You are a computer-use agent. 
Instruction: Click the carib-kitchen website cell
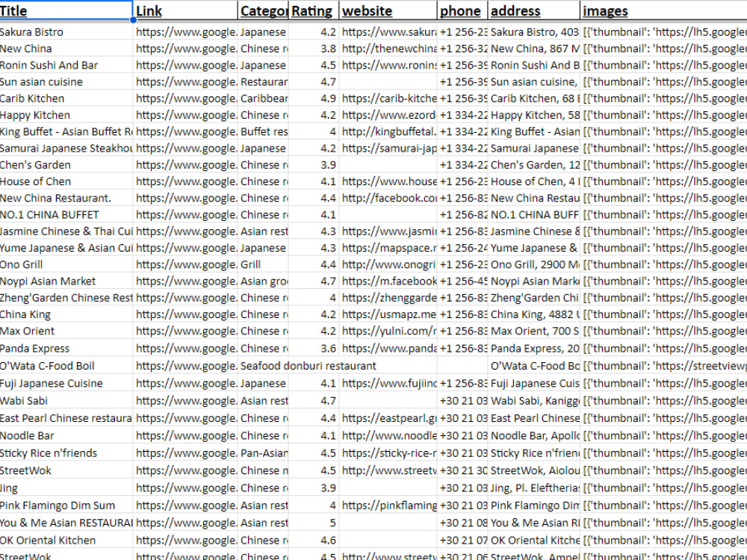(388, 99)
